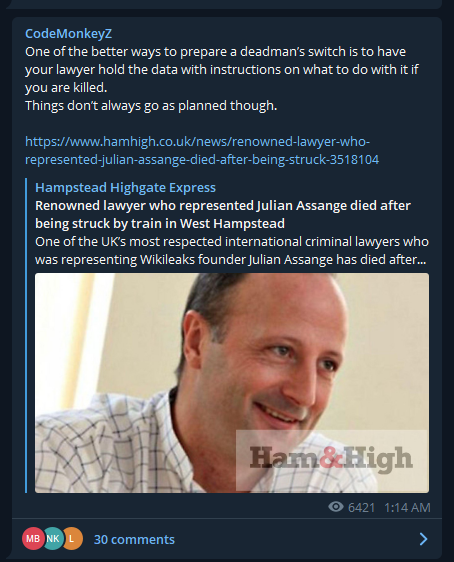Click the MB commenter avatar
The height and width of the screenshot is (562, 454).
click(x=33, y=539)
